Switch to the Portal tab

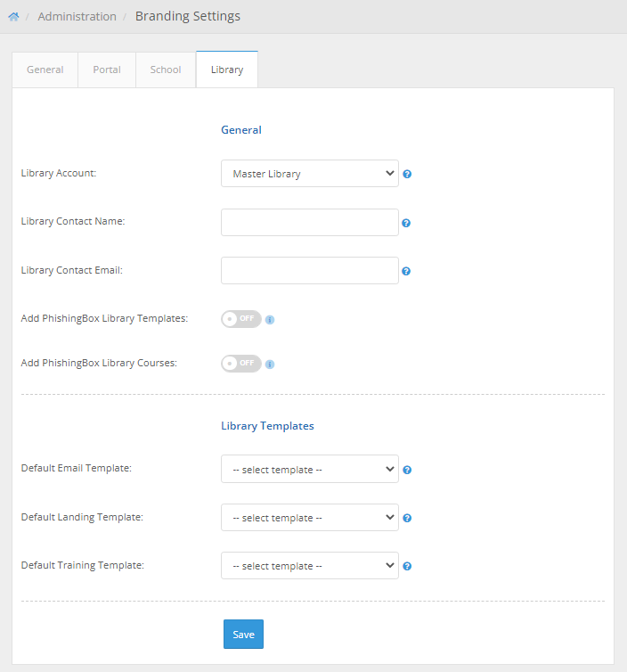(107, 70)
